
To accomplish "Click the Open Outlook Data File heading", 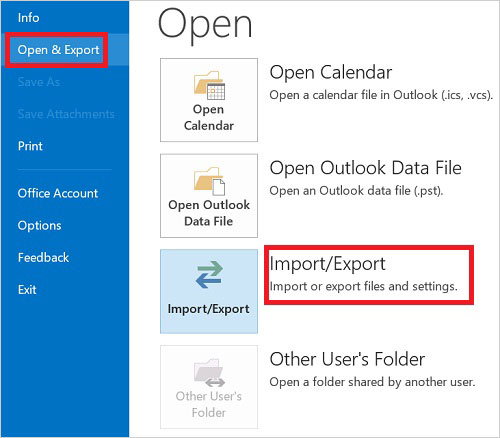I will 366,168.
